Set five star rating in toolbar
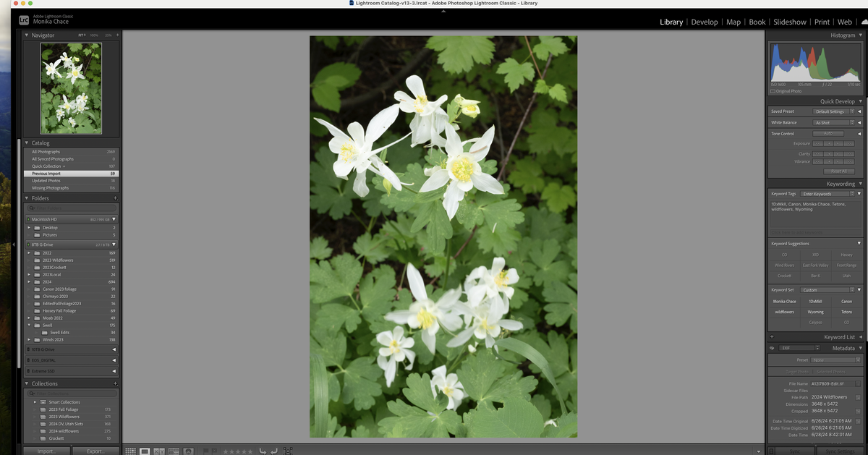The width and height of the screenshot is (868, 455). pos(252,451)
